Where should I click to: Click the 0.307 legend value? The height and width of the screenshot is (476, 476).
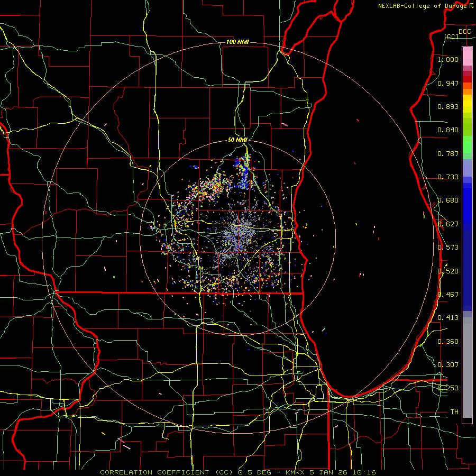448,364
